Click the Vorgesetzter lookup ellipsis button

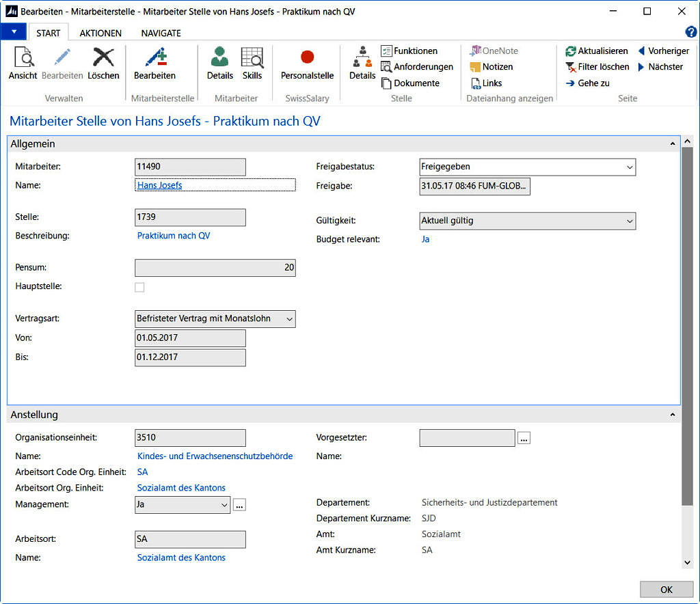[524, 439]
